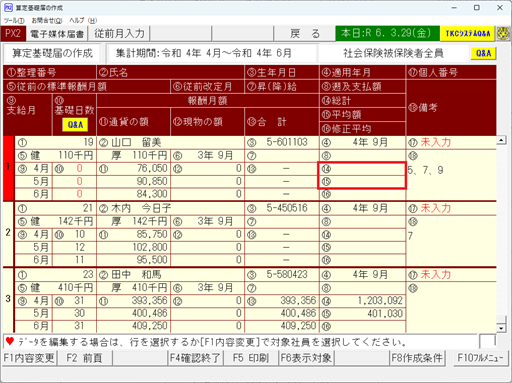
Task: Click the 従前月入力 toolbar button
Action: pyautogui.click(x=119, y=34)
